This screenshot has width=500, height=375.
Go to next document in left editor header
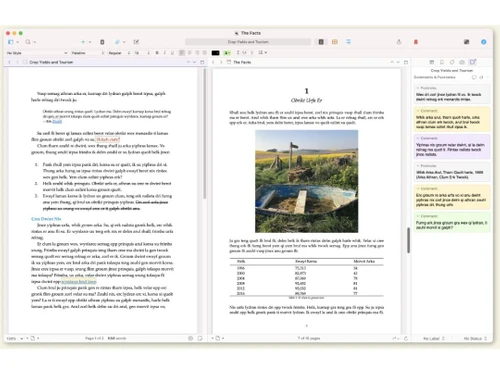(x=194, y=62)
